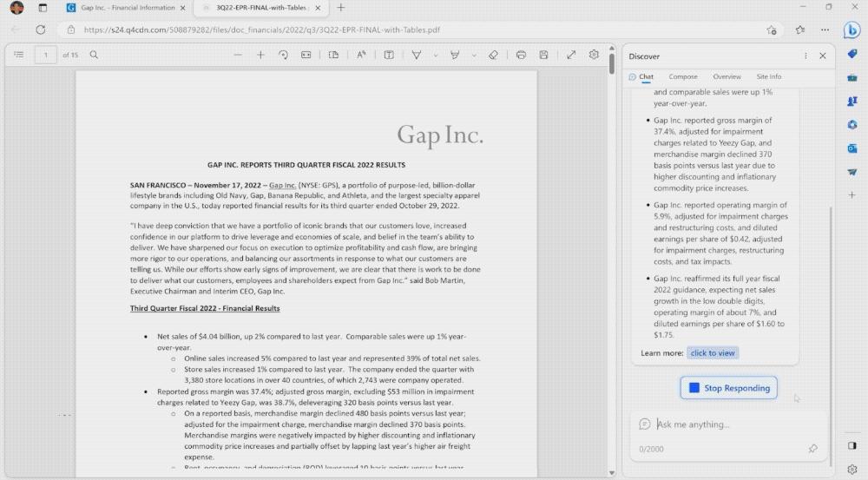The height and width of the screenshot is (480, 868).
Task: Select the PDF Draw pen tool
Action: click(417, 55)
